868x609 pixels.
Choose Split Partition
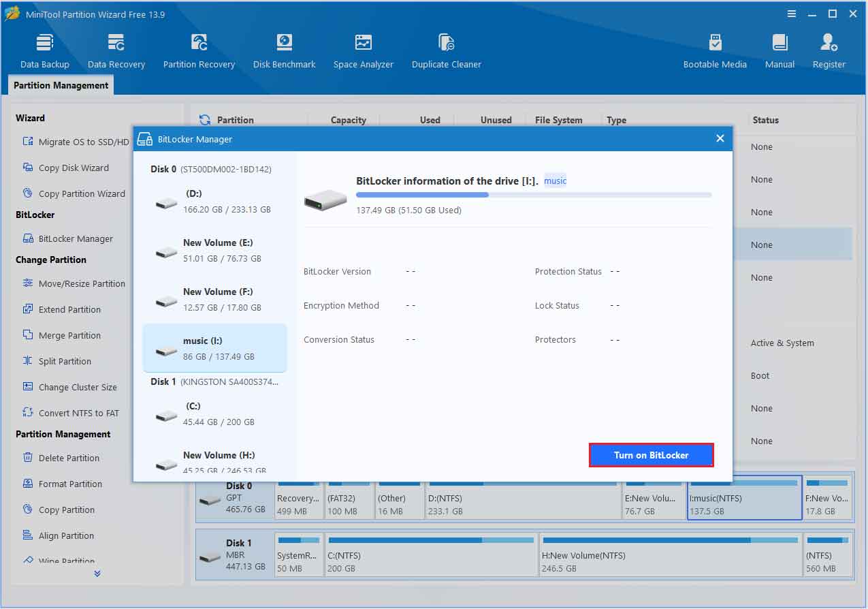57,361
